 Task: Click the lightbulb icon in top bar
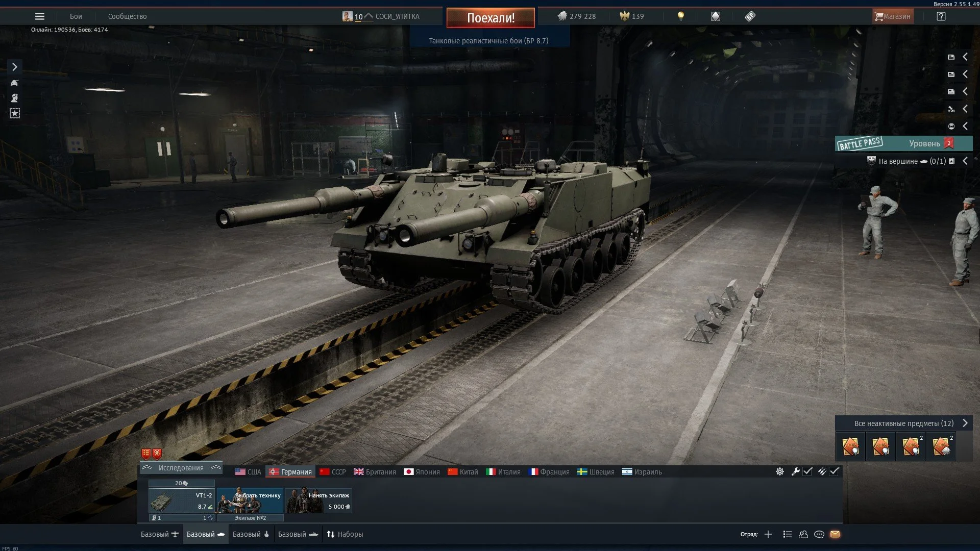680,16
